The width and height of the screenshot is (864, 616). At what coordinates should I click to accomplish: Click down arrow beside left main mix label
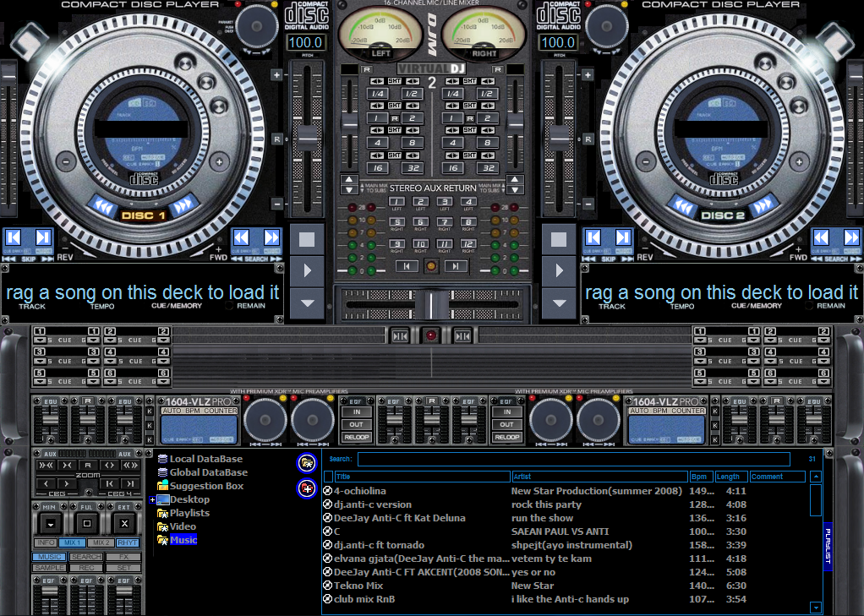(x=349, y=189)
